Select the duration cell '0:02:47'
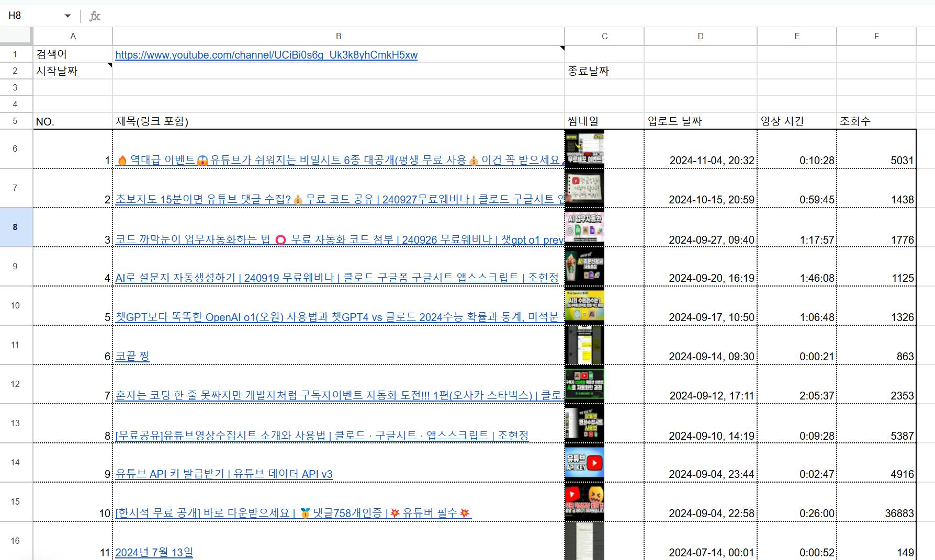 click(x=797, y=463)
